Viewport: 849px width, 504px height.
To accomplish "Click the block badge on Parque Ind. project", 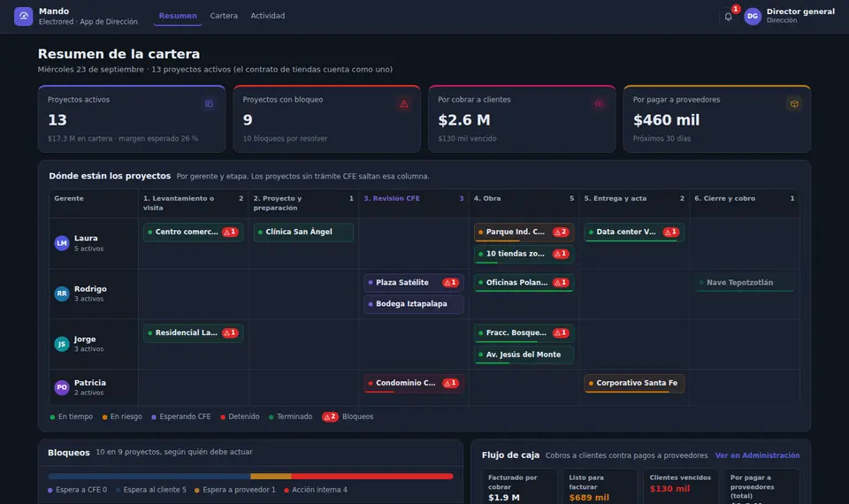I will click(561, 232).
